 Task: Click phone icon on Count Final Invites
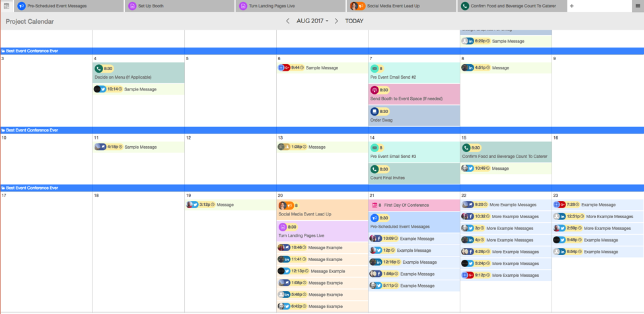pos(375,169)
